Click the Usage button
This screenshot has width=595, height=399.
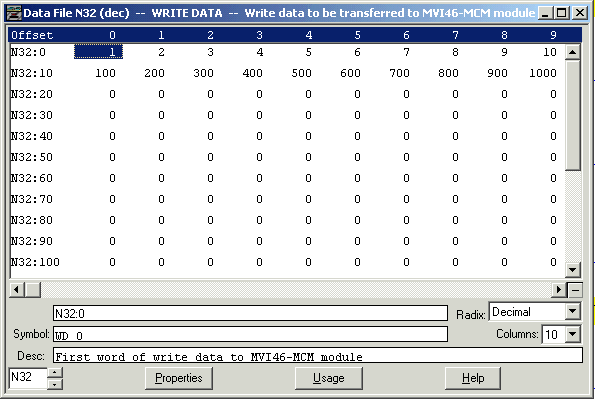[x=329, y=378]
